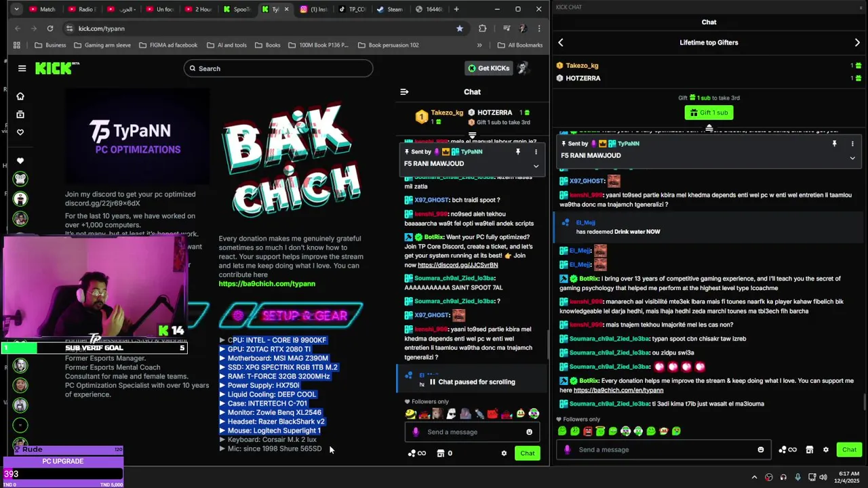Open shop icon in KICK CHAT window
This screenshot has height=488, width=868.
[809, 449]
